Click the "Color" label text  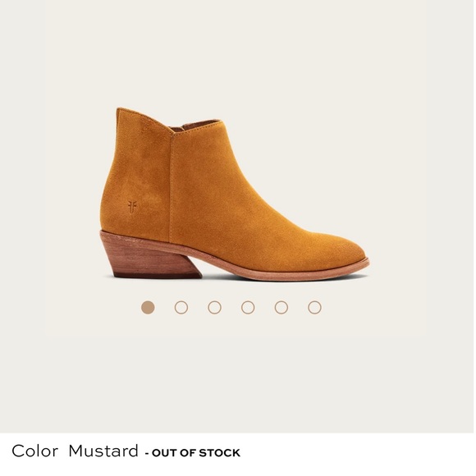pyautogui.click(x=34, y=451)
